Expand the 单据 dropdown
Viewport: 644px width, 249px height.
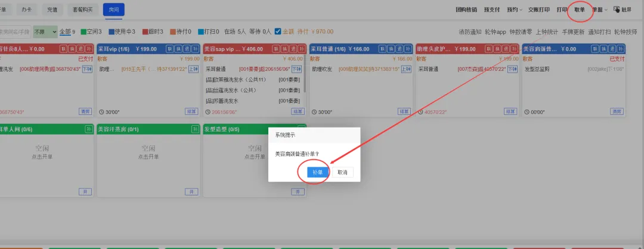click(x=600, y=10)
